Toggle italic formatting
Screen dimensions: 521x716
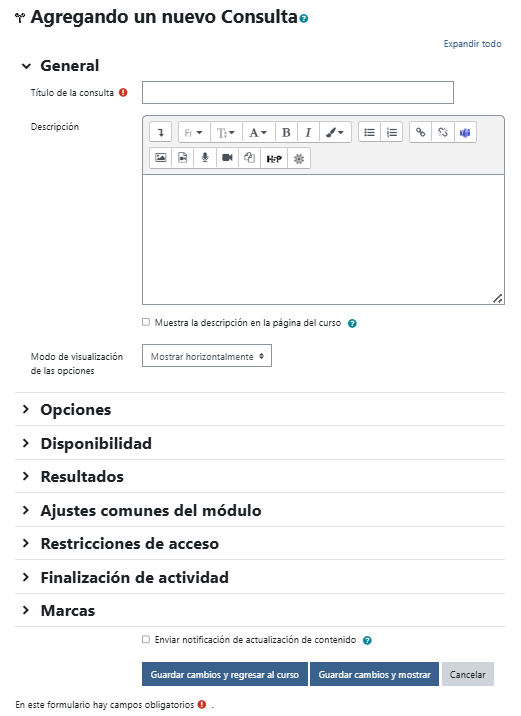308,132
